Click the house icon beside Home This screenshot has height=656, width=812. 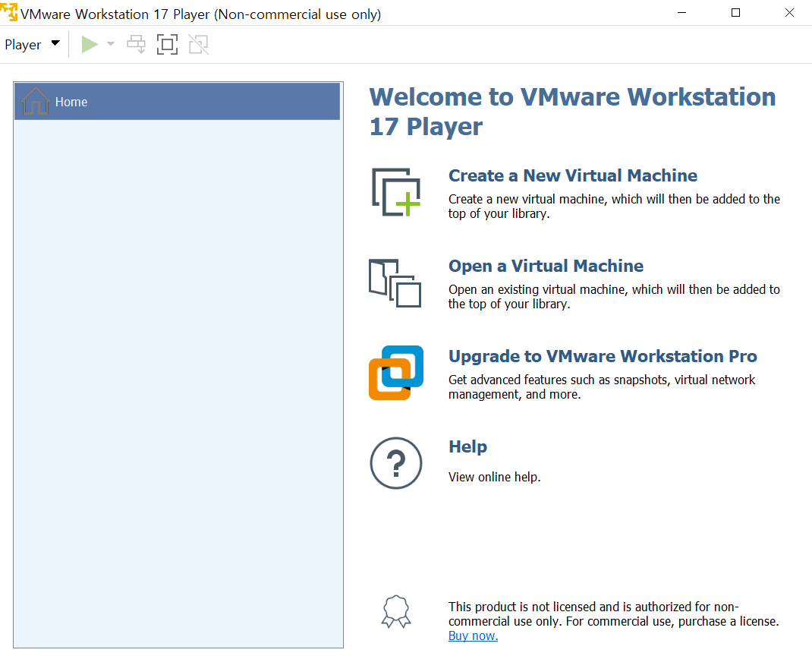click(35, 101)
